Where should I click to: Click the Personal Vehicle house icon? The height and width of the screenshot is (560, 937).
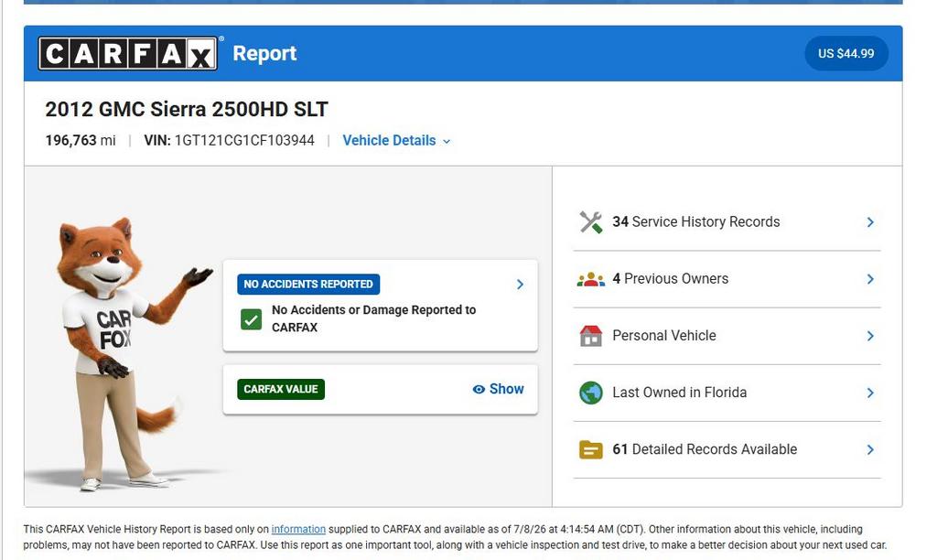pos(590,336)
